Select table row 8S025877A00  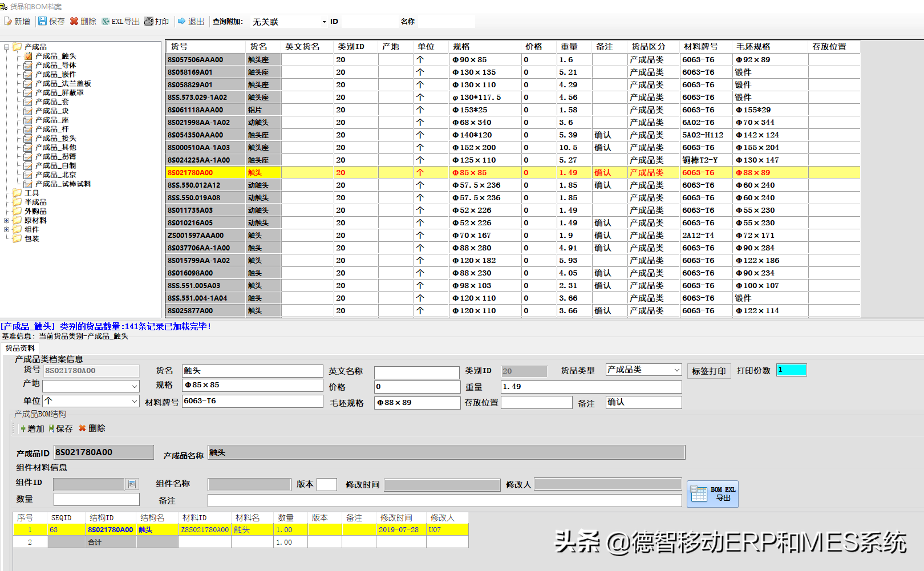pyautogui.click(x=513, y=310)
